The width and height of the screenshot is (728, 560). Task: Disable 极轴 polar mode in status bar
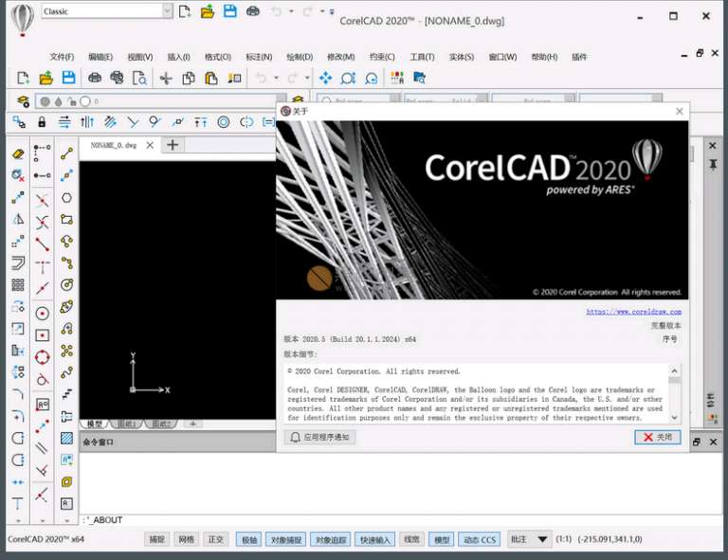pyautogui.click(x=248, y=539)
